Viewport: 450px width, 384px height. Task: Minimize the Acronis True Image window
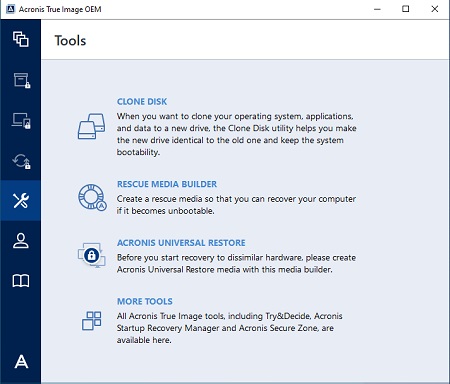[377, 9]
